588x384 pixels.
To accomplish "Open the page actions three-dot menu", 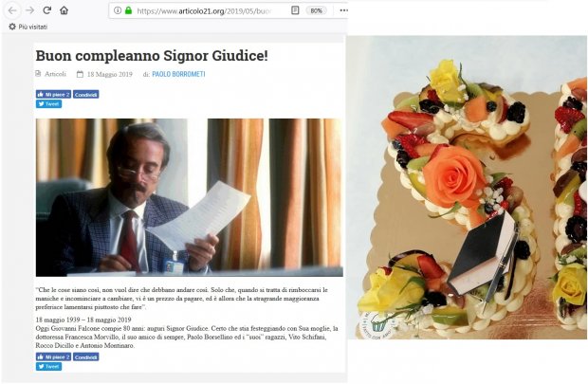I will tap(343, 10).
